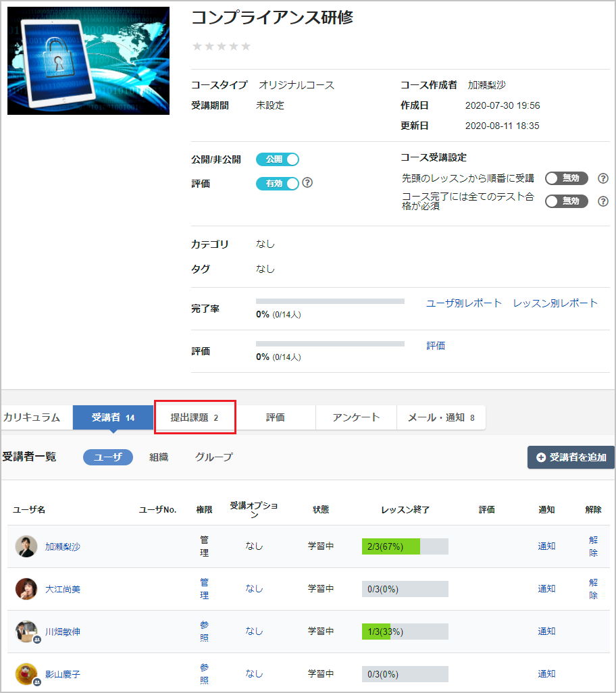Click なし option link for 大江尚美
Screen dimensions: 616x693
tap(254, 589)
